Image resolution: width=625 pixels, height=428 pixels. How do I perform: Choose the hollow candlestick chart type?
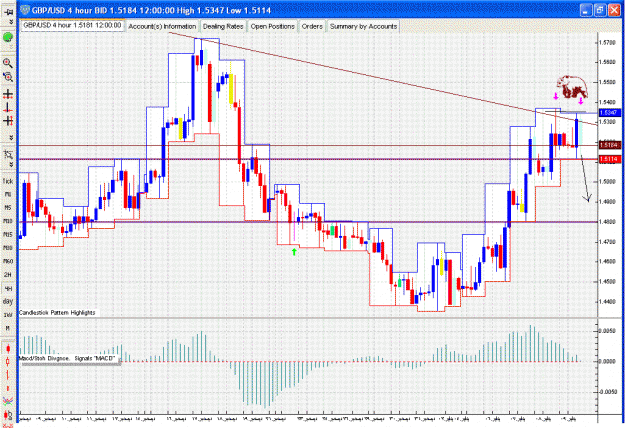coord(8,362)
